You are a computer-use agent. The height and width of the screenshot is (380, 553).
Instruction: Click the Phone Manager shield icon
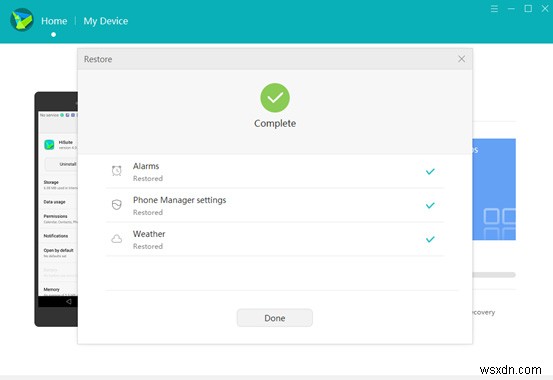(117, 205)
